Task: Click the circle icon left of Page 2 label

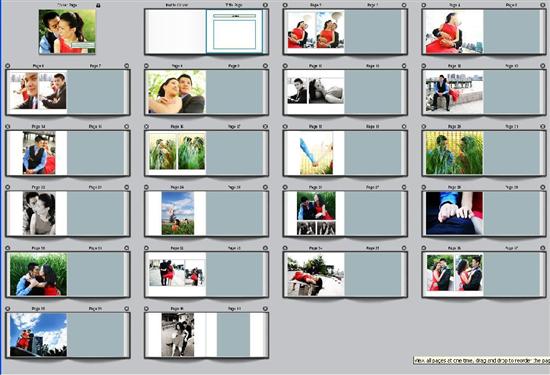Action: [x=285, y=5]
